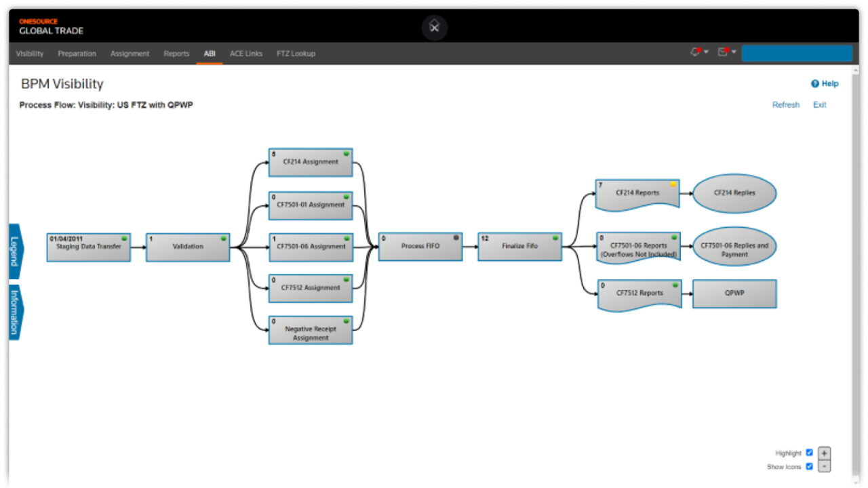Screen dimensions: 868x488
Task: Click the Exit link
Action: click(x=819, y=105)
